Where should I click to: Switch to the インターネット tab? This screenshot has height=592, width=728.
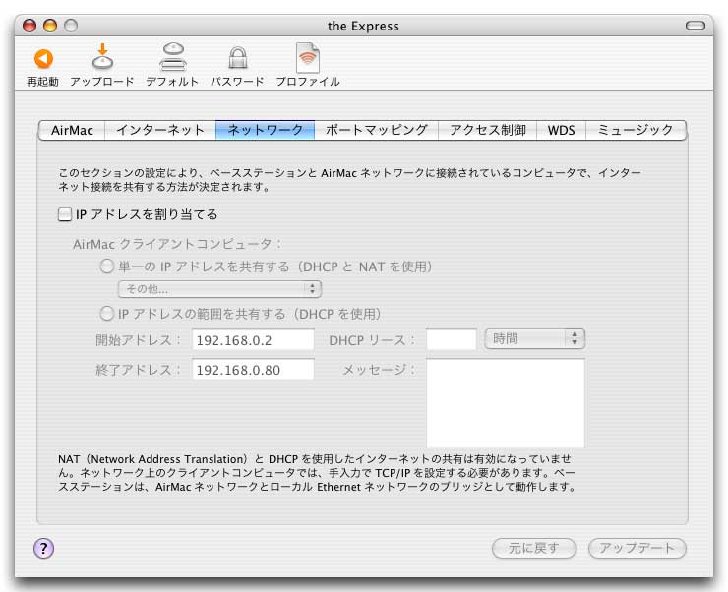160,130
